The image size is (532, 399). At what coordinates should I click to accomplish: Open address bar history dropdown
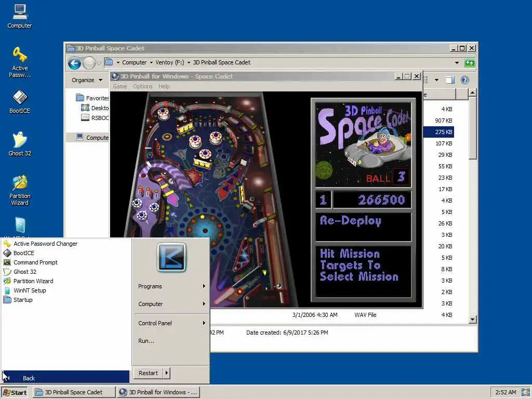pos(457,63)
